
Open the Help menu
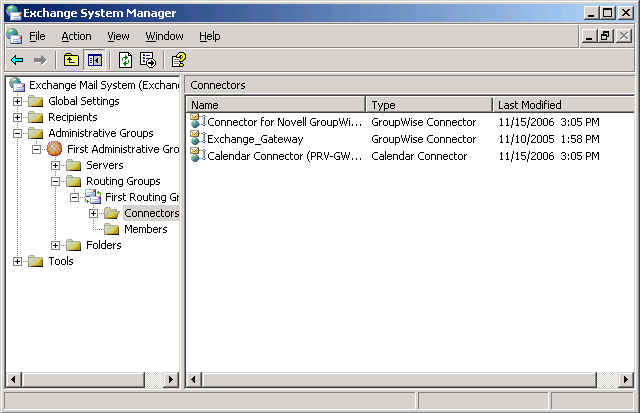[210, 36]
